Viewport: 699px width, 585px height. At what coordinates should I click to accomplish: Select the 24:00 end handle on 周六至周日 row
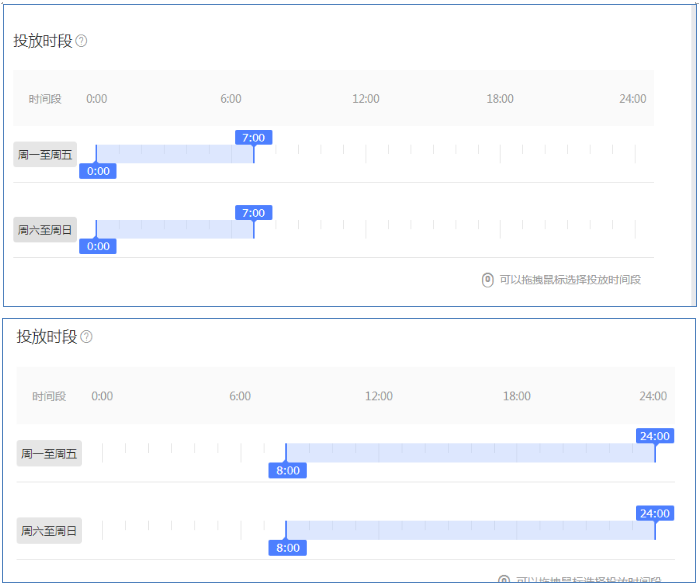(655, 514)
